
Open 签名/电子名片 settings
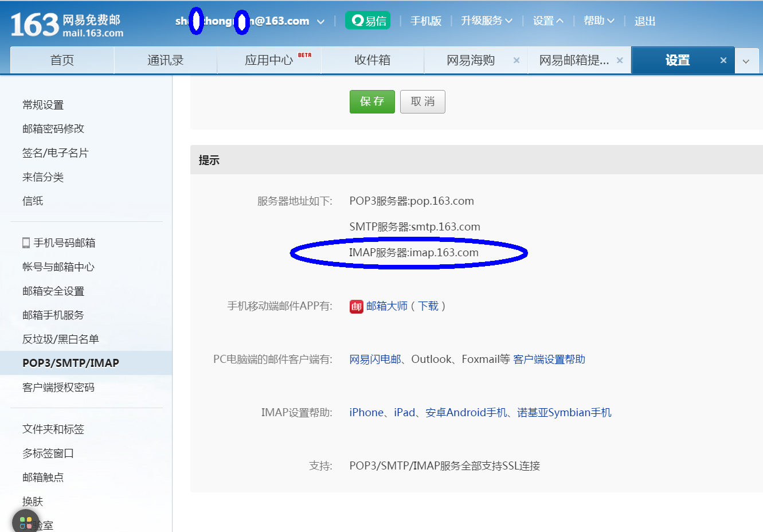point(56,153)
